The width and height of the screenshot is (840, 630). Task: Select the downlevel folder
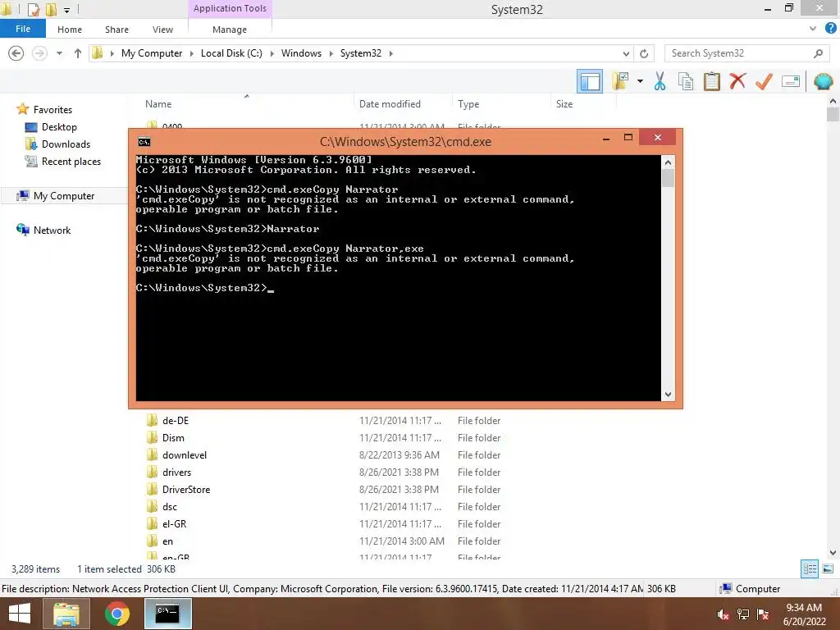(x=185, y=454)
